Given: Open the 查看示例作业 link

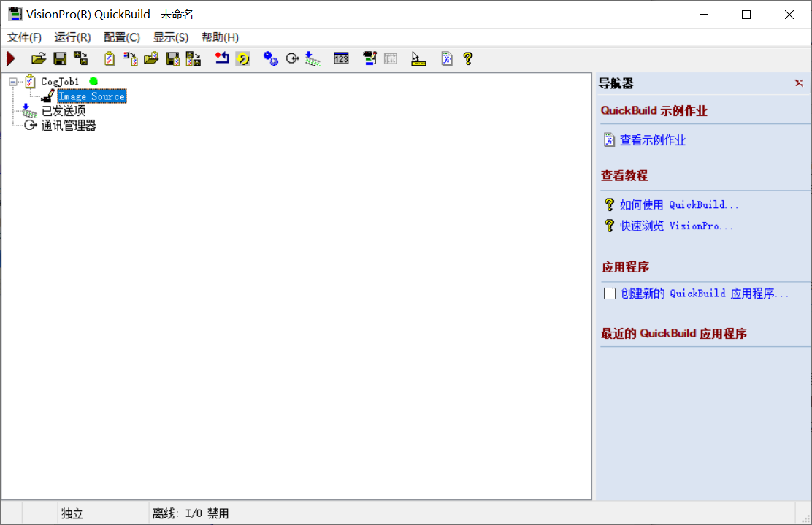Looking at the screenshot, I should pyautogui.click(x=653, y=140).
